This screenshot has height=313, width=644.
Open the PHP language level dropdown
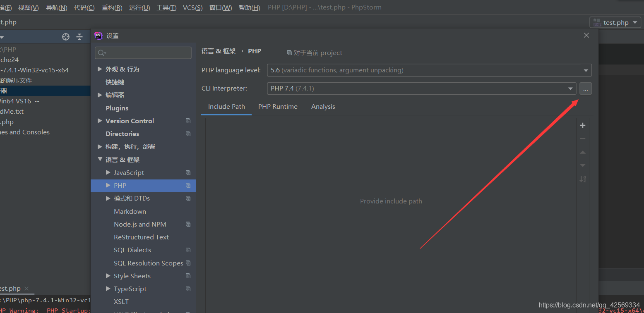(586, 70)
